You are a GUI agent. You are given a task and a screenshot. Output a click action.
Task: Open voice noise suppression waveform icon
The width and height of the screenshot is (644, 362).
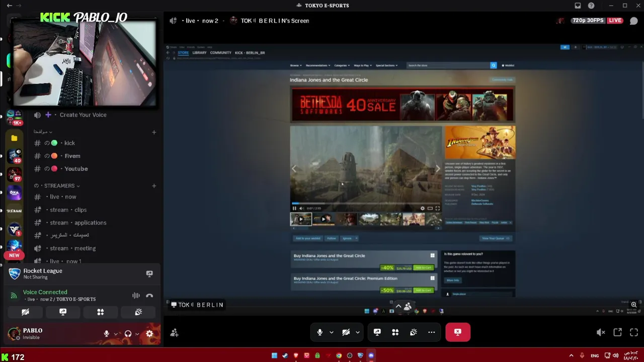[x=136, y=296]
